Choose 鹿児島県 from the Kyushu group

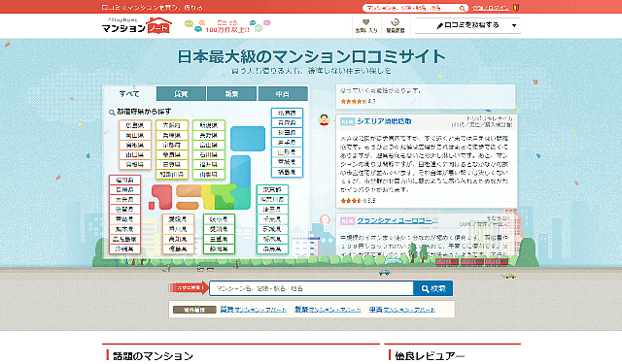[124, 239]
